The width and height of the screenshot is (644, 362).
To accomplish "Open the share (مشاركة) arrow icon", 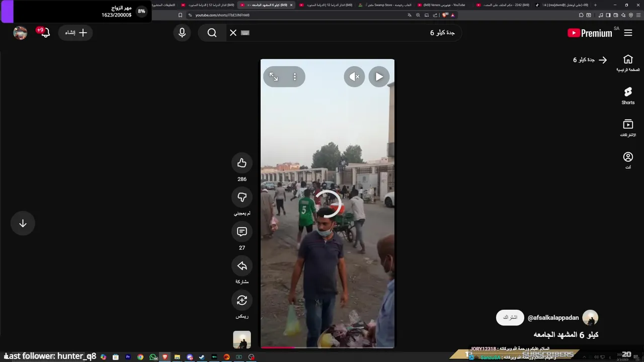I will point(242,265).
